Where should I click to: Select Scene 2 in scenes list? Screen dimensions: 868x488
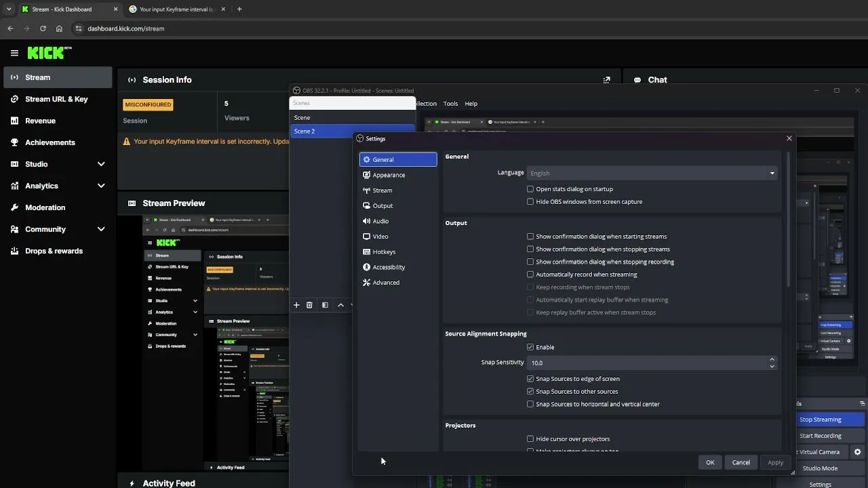click(352, 131)
